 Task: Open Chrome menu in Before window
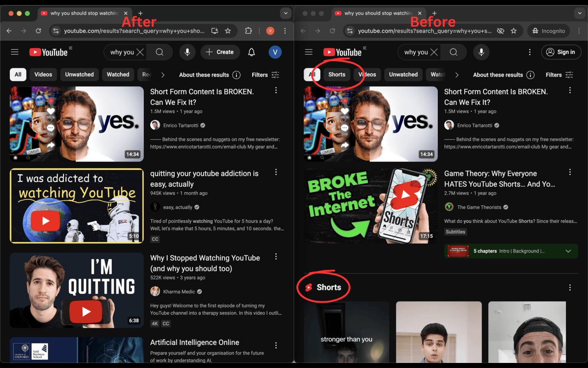point(579,31)
